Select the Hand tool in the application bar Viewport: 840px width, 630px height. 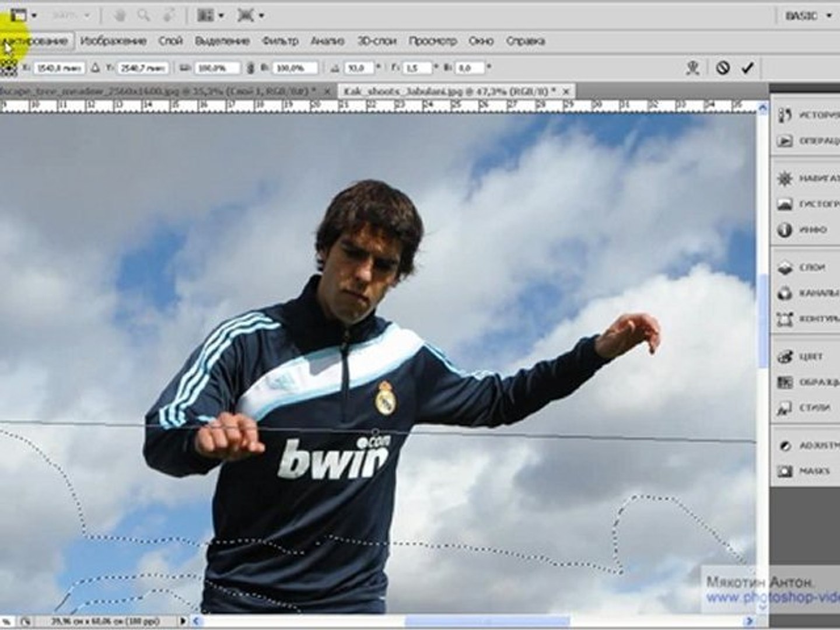[120, 16]
